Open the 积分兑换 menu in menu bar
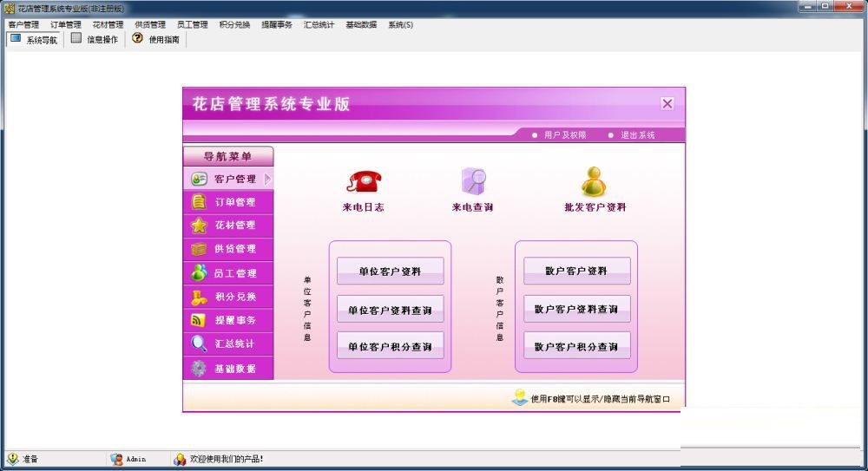 234,24
